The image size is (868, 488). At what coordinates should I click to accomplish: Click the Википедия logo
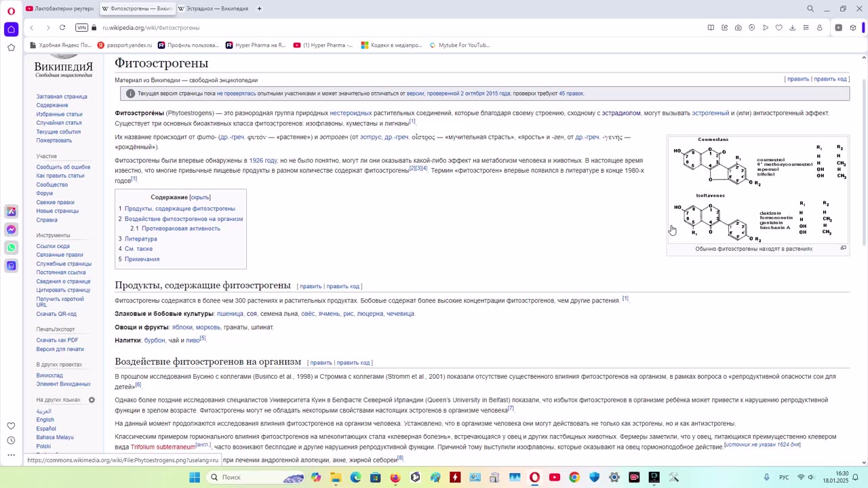[x=64, y=67]
